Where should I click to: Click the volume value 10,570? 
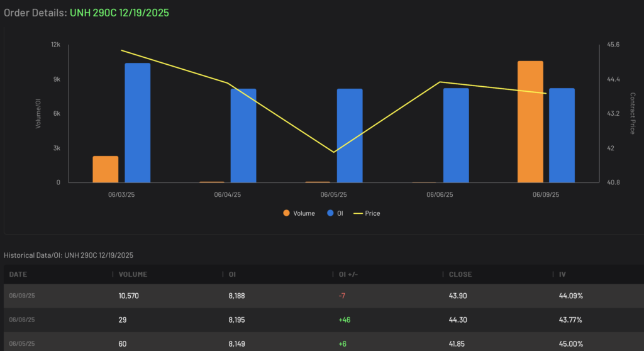[x=128, y=296]
